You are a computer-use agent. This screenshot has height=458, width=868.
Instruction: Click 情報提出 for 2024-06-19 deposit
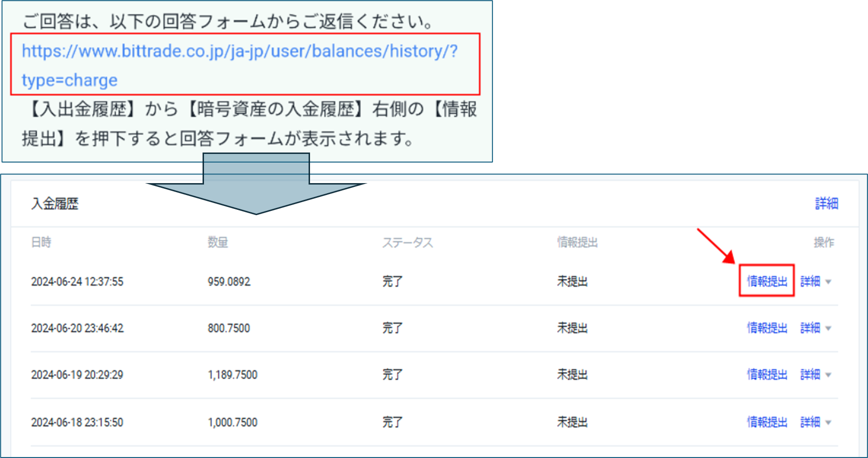coord(767,374)
